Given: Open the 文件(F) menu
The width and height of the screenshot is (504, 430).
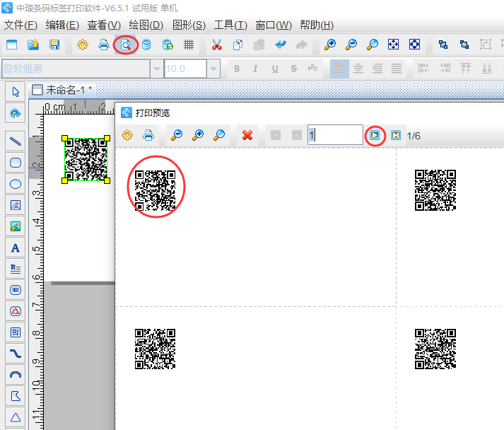Looking at the screenshot, I should [x=20, y=25].
